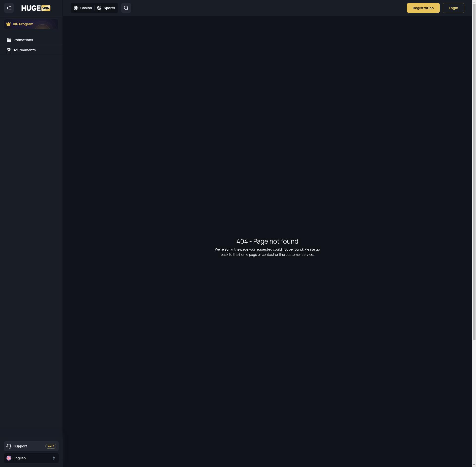Click the search magnifier icon
The height and width of the screenshot is (467, 476).
click(x=126, y=8)
